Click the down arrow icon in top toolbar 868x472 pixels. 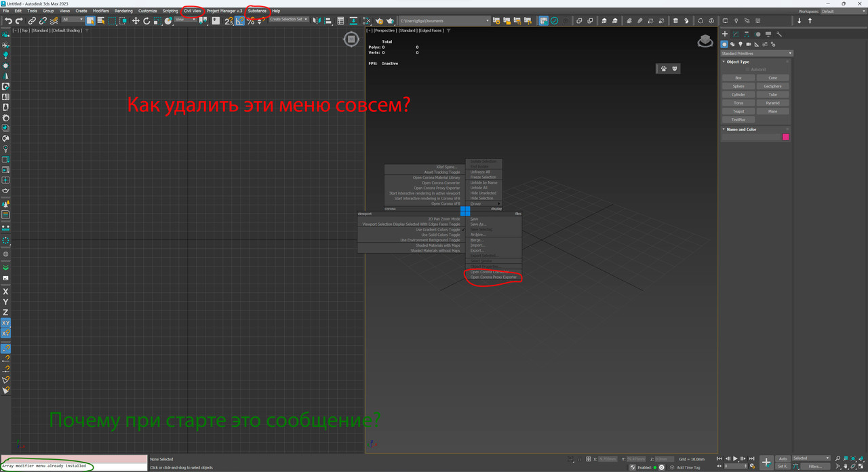coord(799,20)
